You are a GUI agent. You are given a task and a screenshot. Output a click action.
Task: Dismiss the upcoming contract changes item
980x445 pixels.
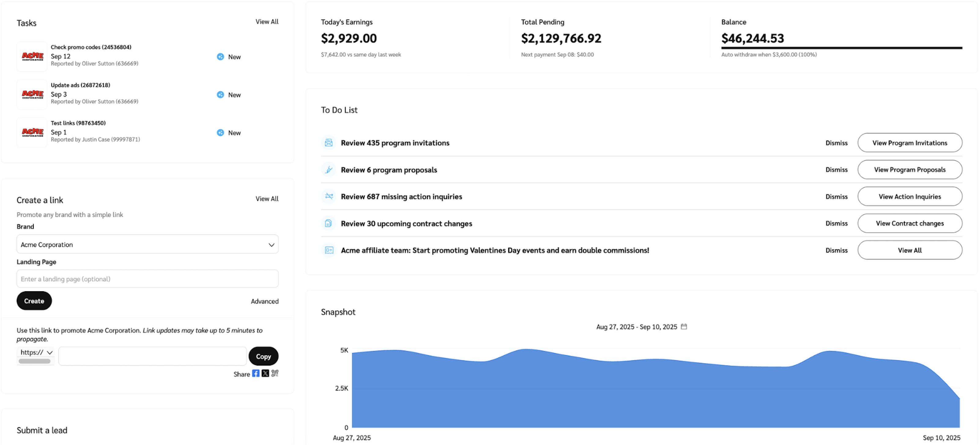[836, 223]
